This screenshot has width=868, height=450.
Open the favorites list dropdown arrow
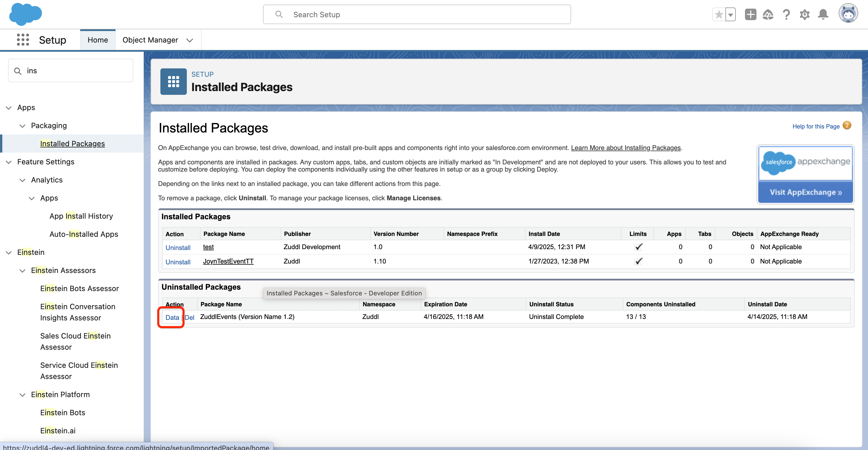coord(730,14)
